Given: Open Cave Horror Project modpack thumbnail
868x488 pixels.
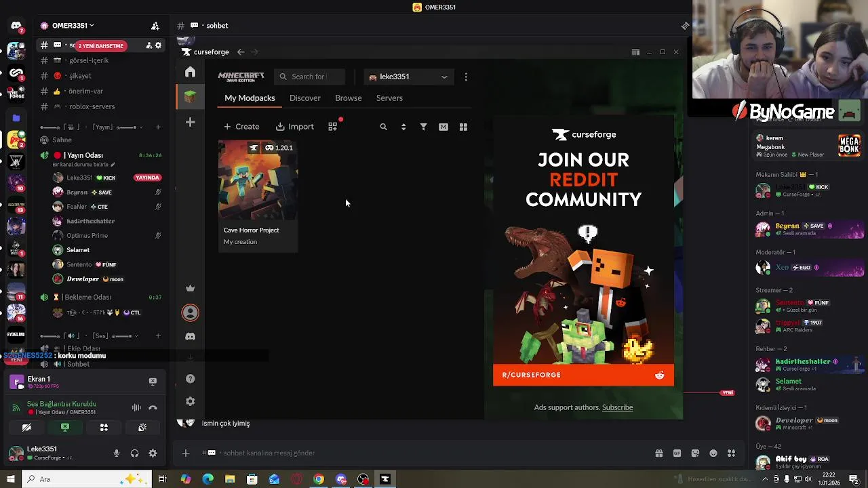Looking at the screenshot, I should [258, 180].
